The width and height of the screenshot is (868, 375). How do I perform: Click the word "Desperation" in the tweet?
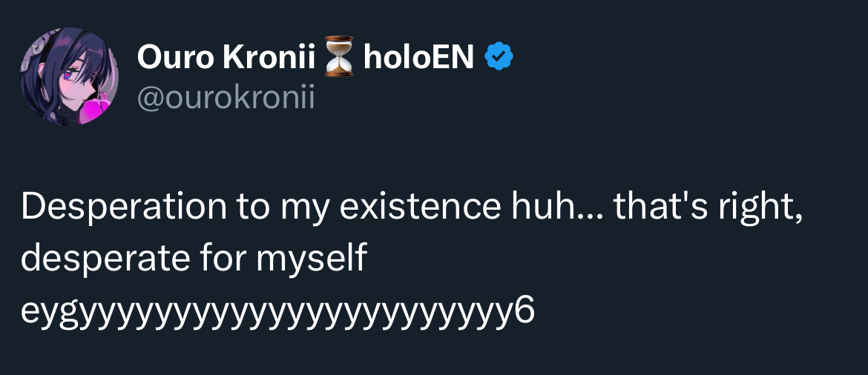[125, 208]
